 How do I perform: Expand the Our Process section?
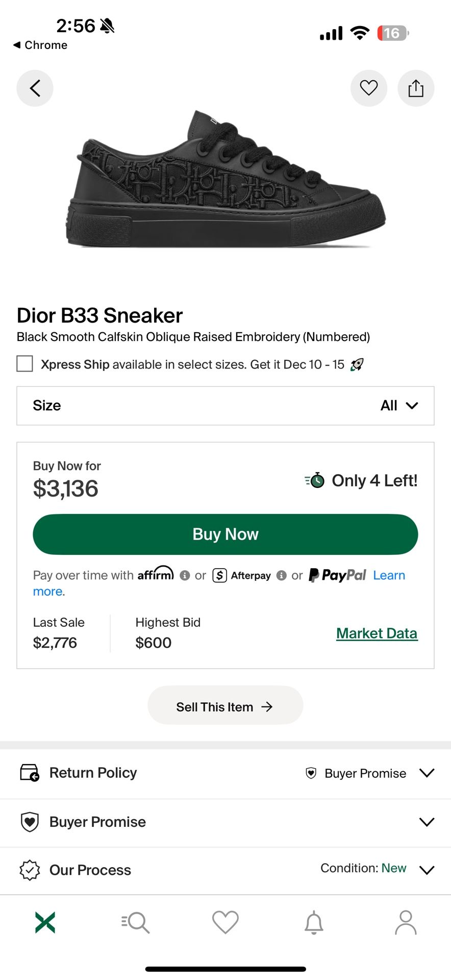point(225,870)
